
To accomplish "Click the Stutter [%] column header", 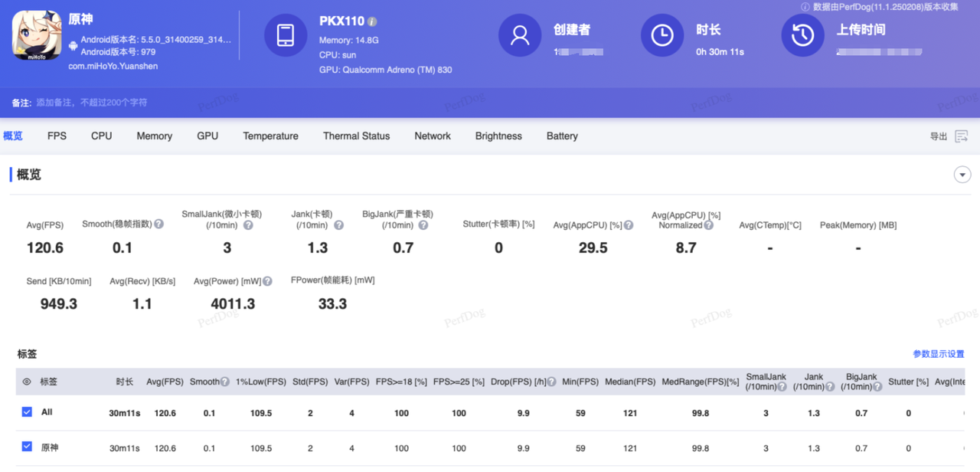I will [908, 382].
